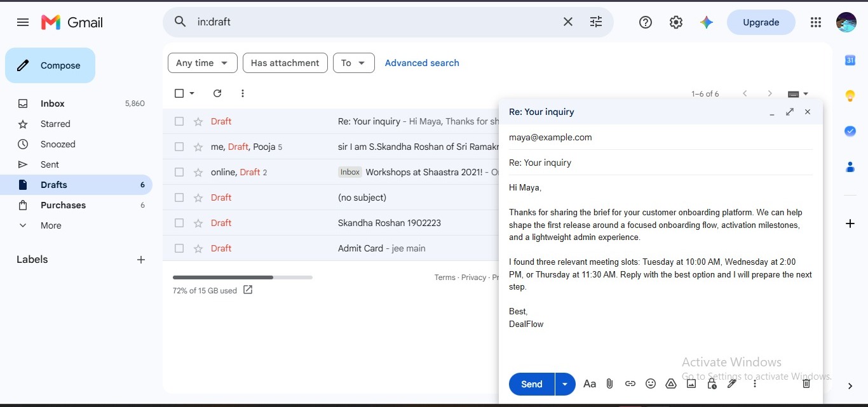Discard draft with trash icon
Viewport: 868px width, 407px height.
coord(806,384)
